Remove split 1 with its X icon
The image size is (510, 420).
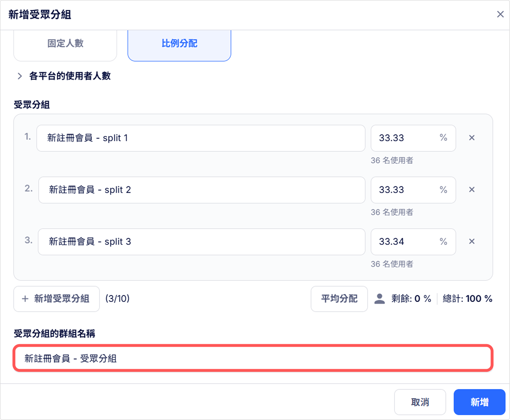472,138
